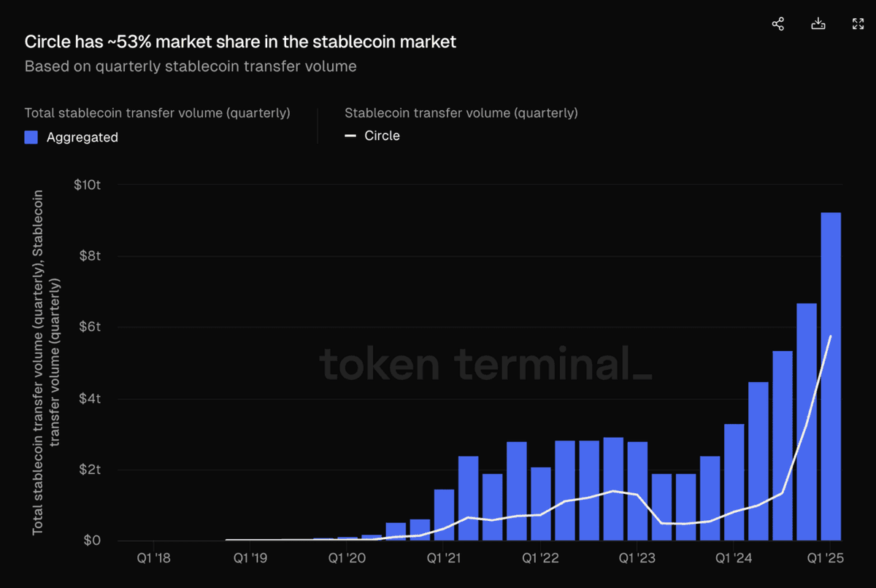Screen dimensions: 876x588
Task: Click the "Stablecoin transfer volume (quarterly)" legend heading above Circle
Action: pyautogui.click(x=461, y=113)
